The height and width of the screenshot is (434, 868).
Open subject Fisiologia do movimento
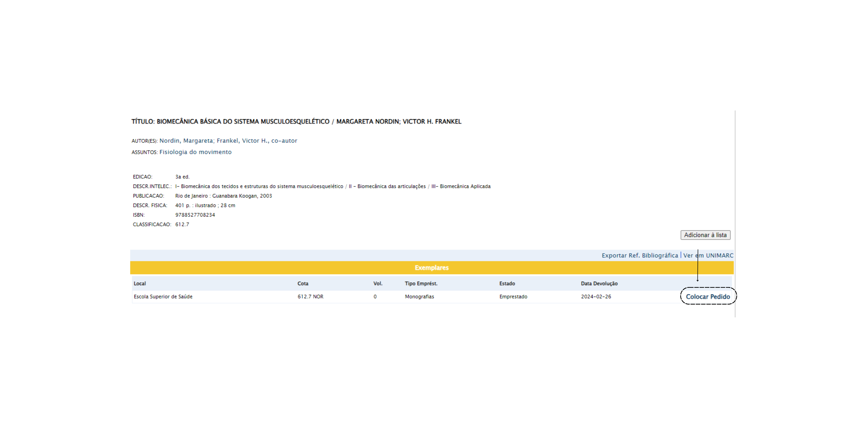[x=195, y=152]
